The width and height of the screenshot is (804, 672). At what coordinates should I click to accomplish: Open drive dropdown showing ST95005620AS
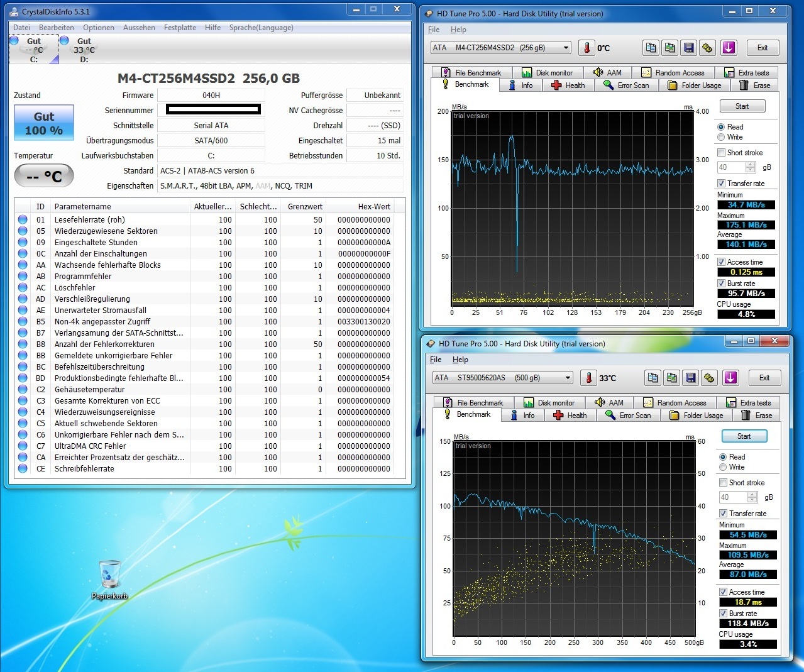[503, 378]
